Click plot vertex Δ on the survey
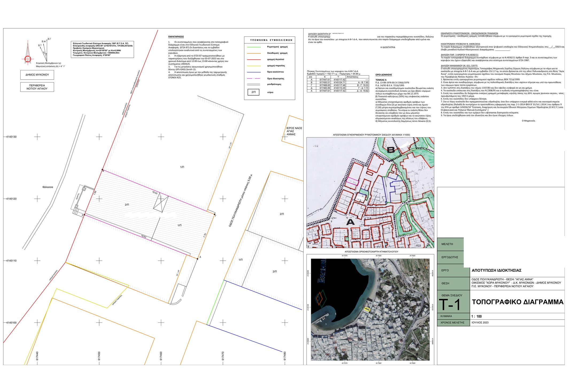 pyautogui.click(x=198, y=259)
